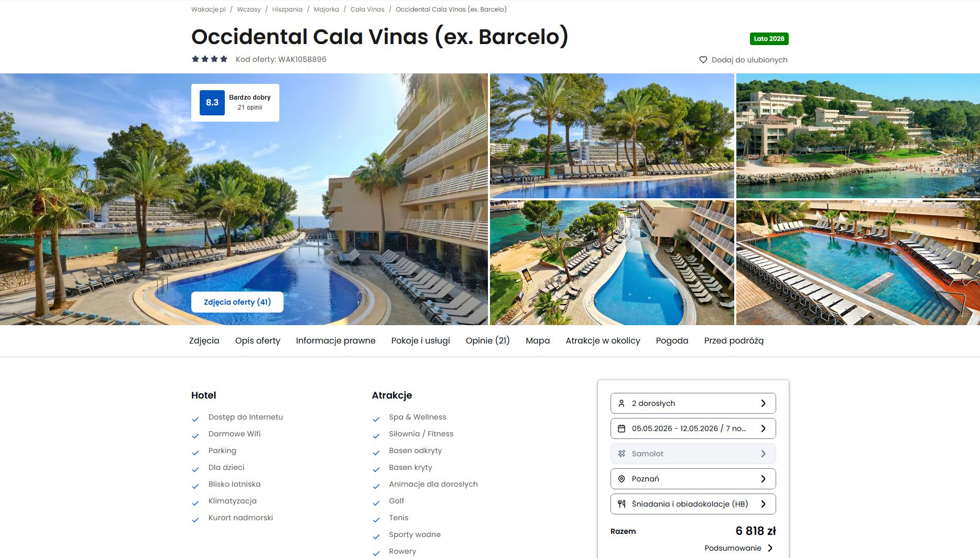Expand the 2 dorosłych traveler selector
The image size is (980, 558).
tap(693, 403)
